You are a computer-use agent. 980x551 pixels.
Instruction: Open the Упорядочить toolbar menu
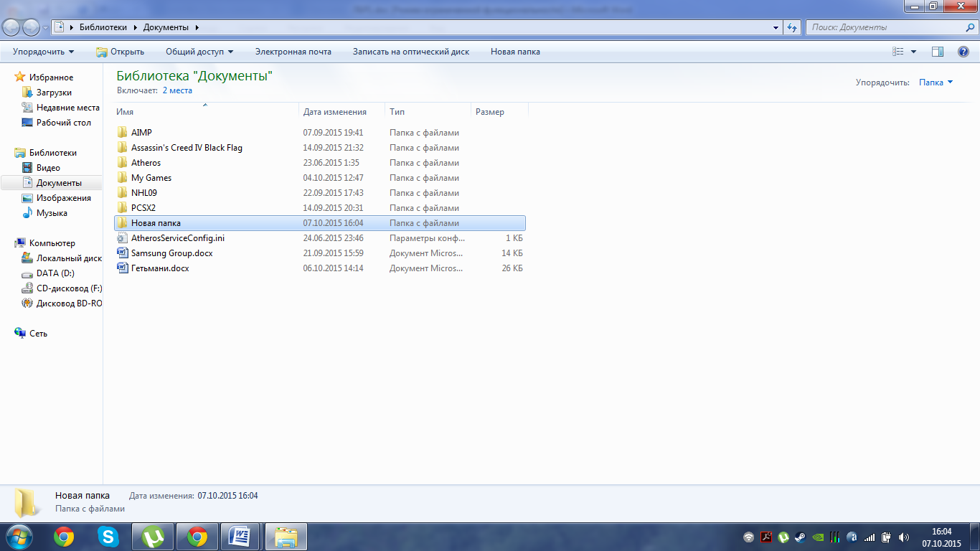43,52
